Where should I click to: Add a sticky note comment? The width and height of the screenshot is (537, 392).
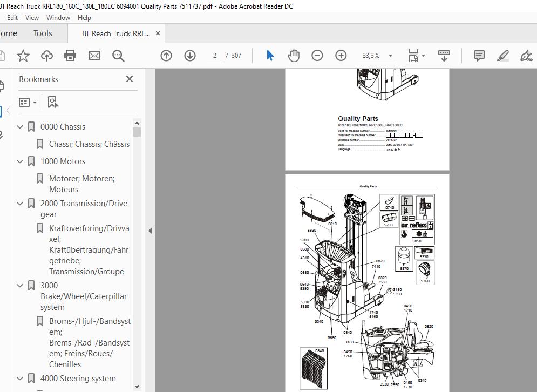[479, 56]
